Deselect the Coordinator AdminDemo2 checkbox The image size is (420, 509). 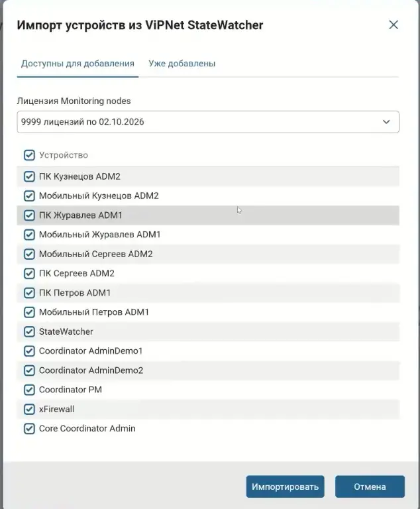[29, 370]
